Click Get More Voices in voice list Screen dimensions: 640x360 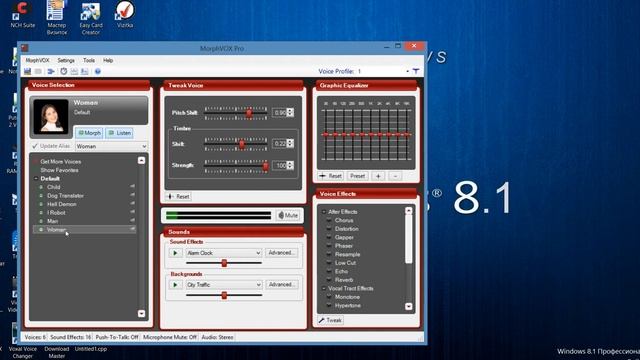click(x=60, y=162)
